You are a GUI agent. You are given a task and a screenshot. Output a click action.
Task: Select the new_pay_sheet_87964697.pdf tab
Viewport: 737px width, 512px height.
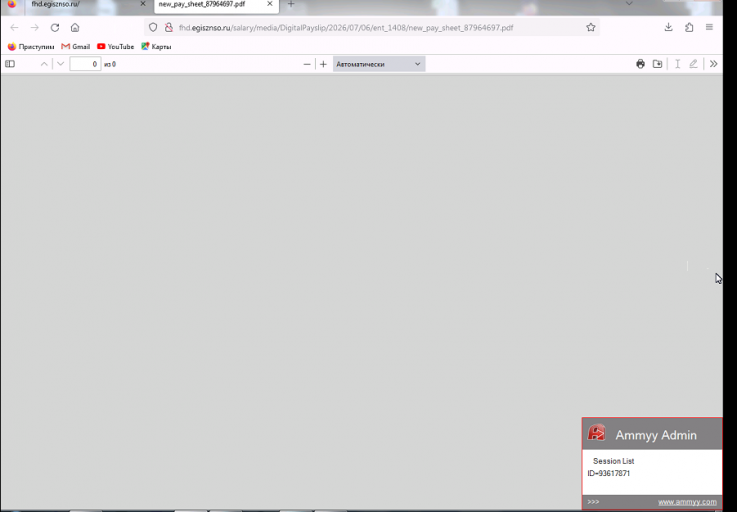coord(216,4)
